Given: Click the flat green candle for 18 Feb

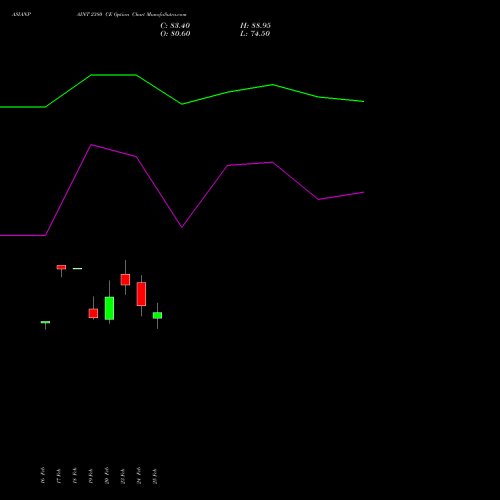Looking at the screenshot, I should pos(77,268).
